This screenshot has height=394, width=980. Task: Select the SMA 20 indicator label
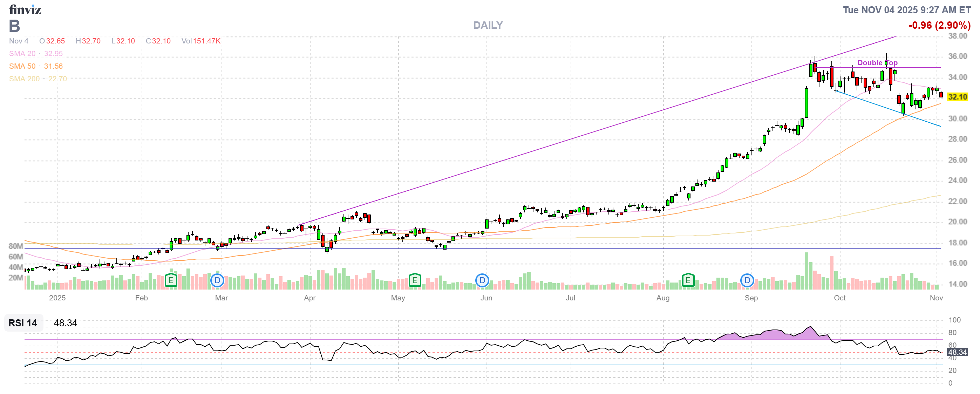22,54
